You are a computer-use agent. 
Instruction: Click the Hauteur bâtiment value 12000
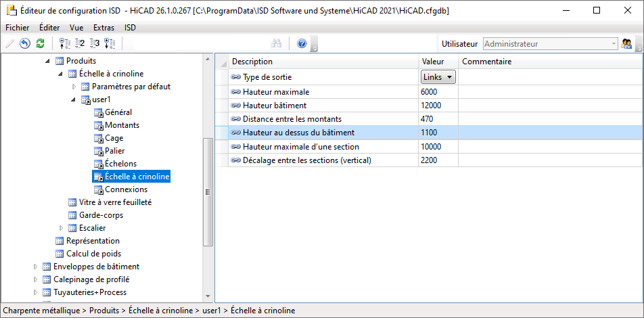pos(438,105)
